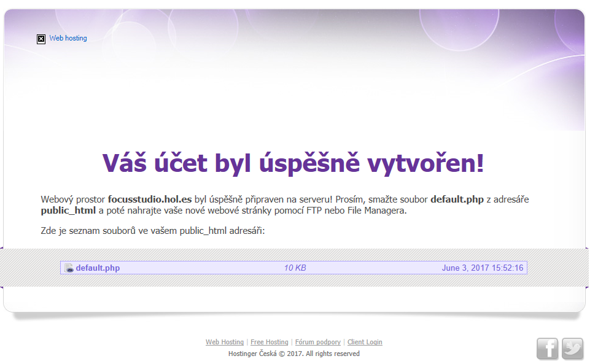Open the default.php file in the list
Image resolution: width=598 pixels, height=364 pixels.
98,268
